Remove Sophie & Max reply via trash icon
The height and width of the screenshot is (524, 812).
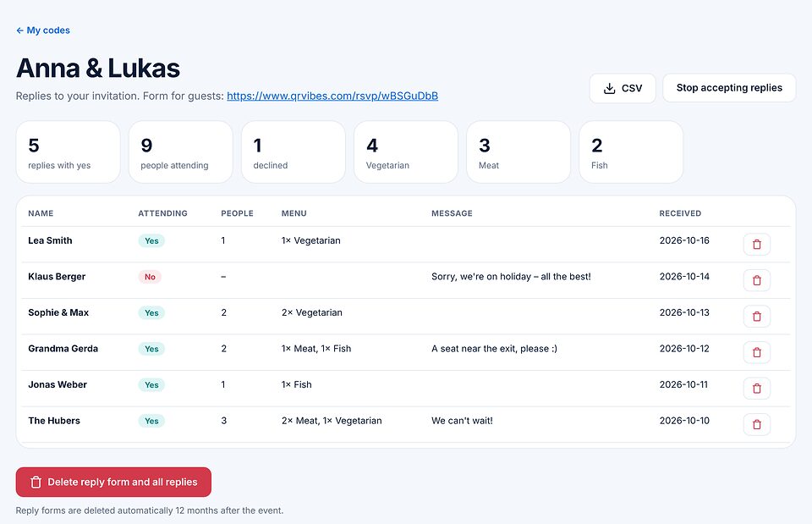point(756,316)
